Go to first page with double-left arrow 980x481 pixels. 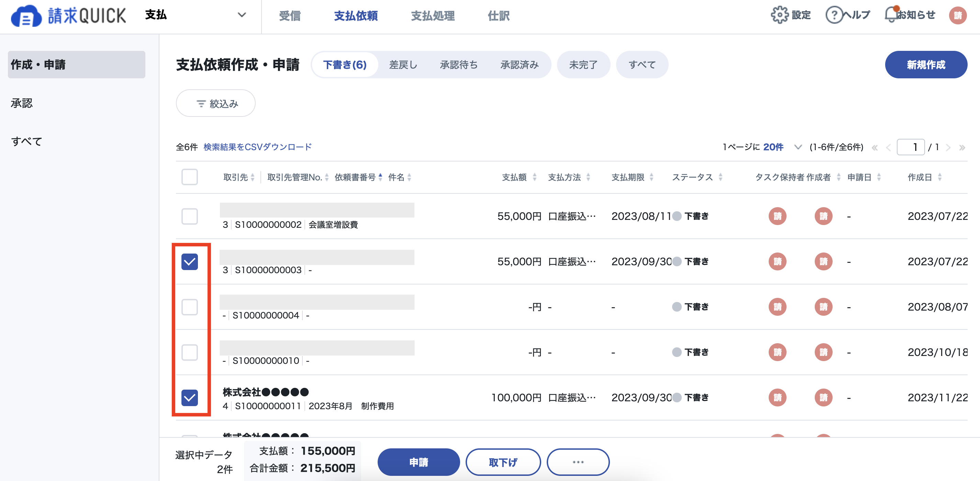(x=875, y=147)
